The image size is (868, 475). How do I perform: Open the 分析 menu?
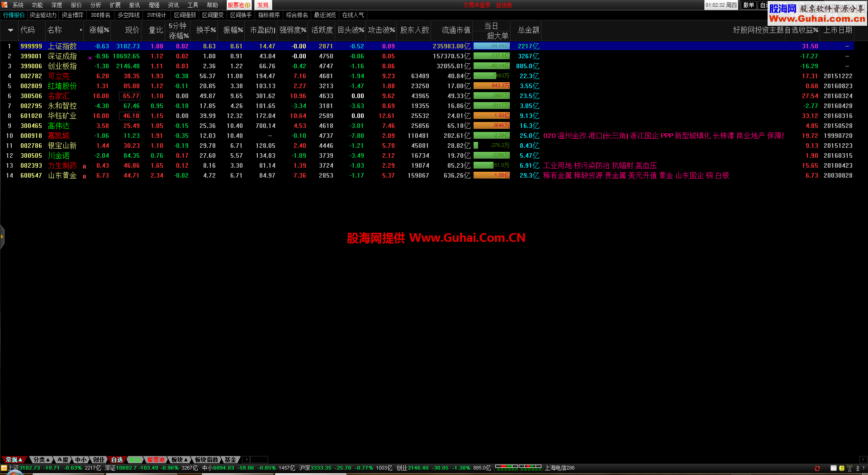click(x=96, y=5)
